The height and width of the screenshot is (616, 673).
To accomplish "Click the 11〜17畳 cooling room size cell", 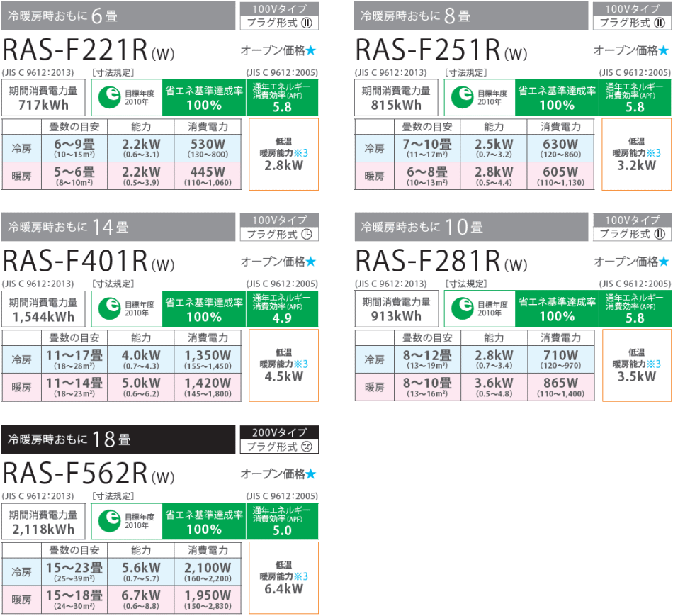I will (x=74, y=359).
